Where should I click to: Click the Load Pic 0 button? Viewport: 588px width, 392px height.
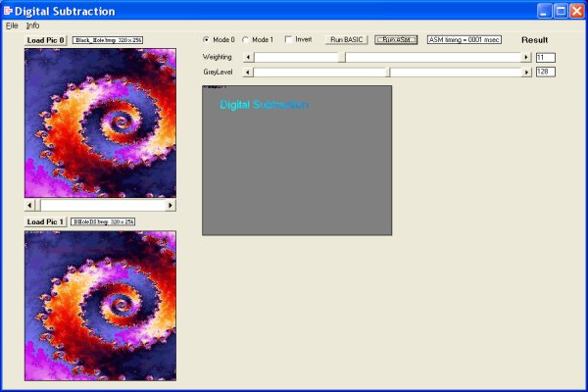click(x=46, y=40)
